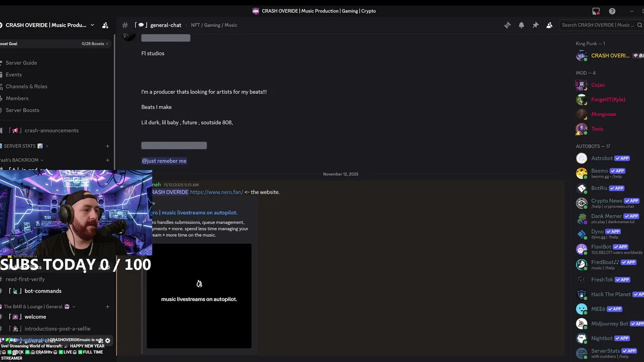Add a channel to The BAR & Lounge category
Viewport: 644px width, 362px height.
[107, 307]
